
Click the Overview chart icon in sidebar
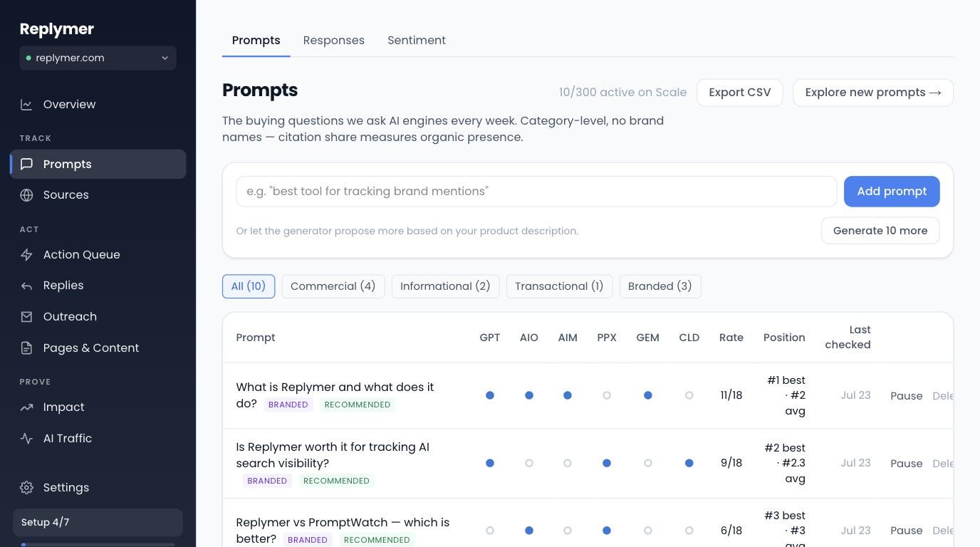coord(26,105)
